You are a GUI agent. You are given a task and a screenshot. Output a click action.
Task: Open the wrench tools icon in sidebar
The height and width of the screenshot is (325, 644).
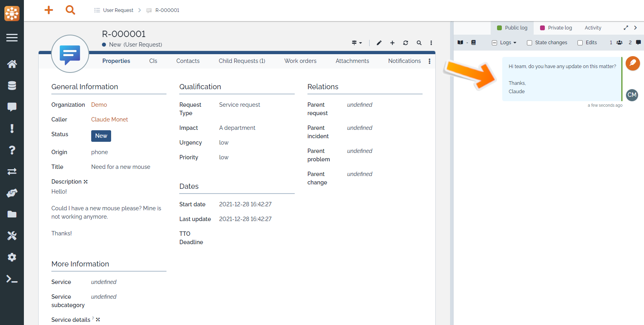pos(12,236)
